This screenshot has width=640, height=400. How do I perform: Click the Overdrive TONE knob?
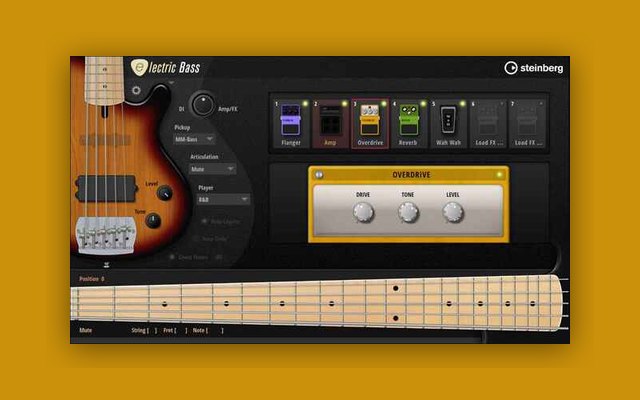point(408,212)
